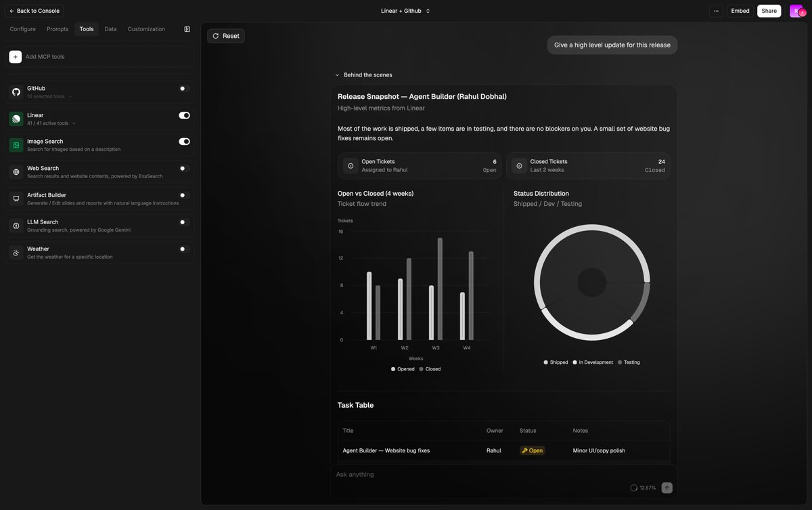Screen dimensions: 812x510
Task: Click the Task Table heading
Action: [x=355, y=405]
